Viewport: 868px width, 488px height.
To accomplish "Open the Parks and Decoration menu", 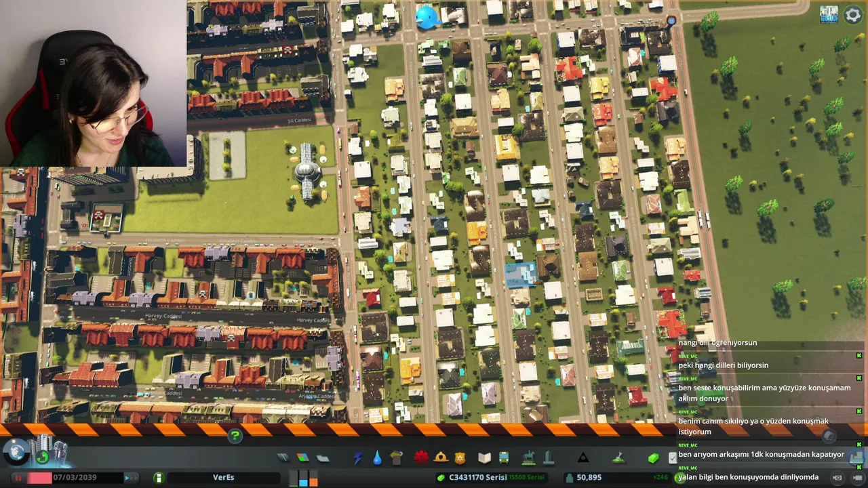I will tap(529, 458).
